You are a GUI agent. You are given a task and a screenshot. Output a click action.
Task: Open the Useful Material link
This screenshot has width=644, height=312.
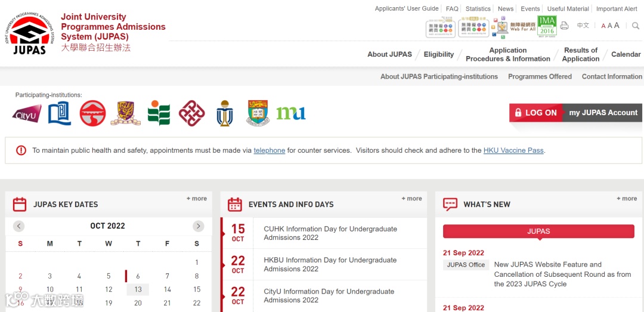coord(568,8)
